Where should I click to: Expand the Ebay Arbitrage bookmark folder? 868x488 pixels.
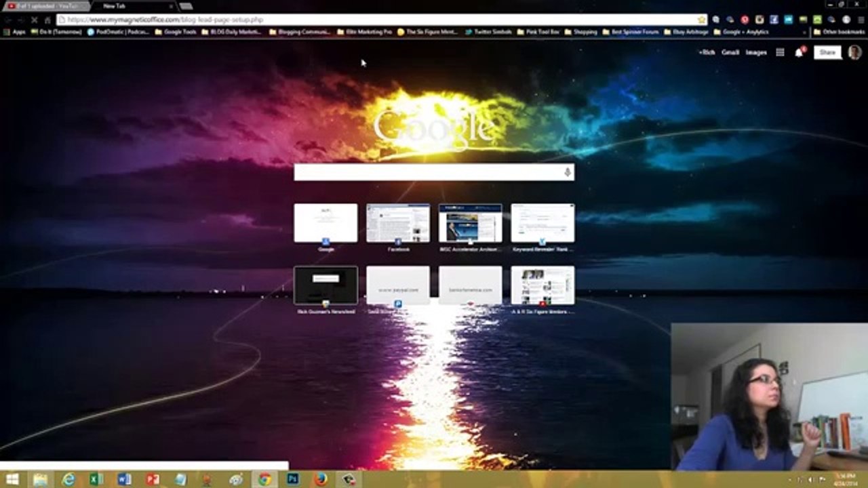pyautogui.click(x=686, y=32)
